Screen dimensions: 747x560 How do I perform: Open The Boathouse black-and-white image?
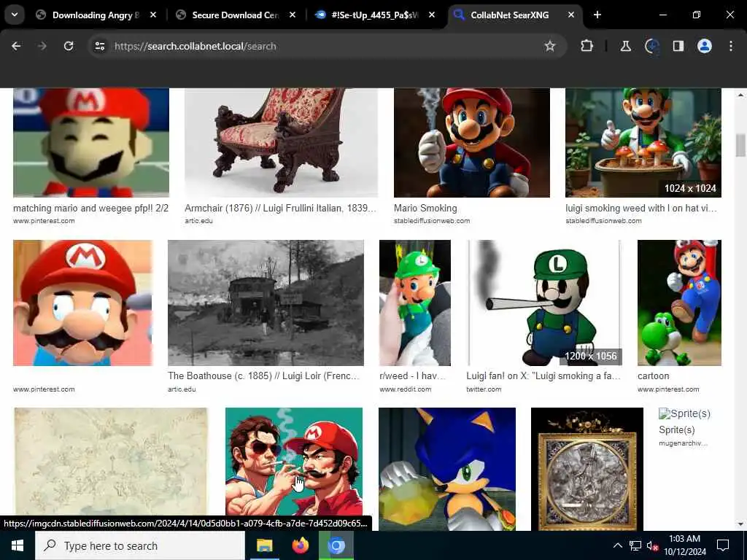coord(266,303)
